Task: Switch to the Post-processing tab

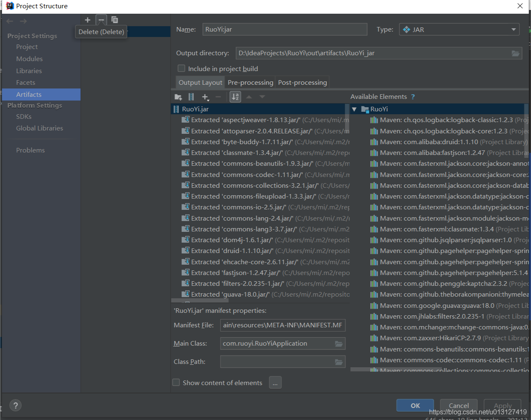Action: click(x=302, y=82)
